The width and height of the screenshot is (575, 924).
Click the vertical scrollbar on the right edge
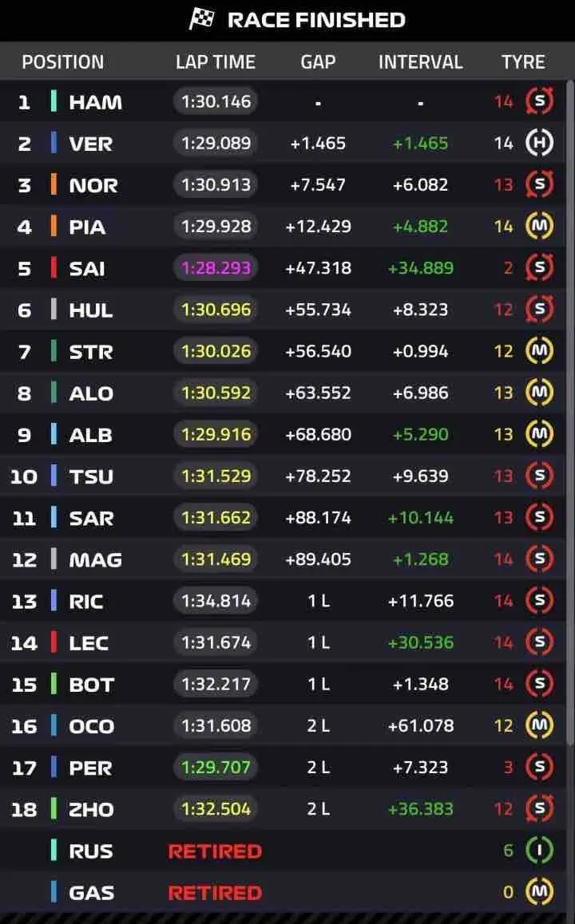pyautogui.click(x=569, y=399)
